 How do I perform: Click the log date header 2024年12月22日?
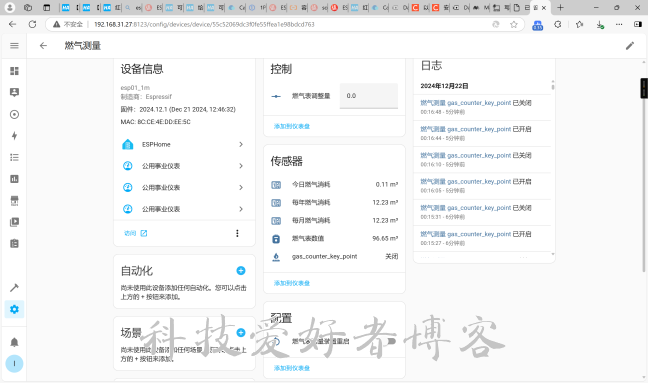coord(444,86)
